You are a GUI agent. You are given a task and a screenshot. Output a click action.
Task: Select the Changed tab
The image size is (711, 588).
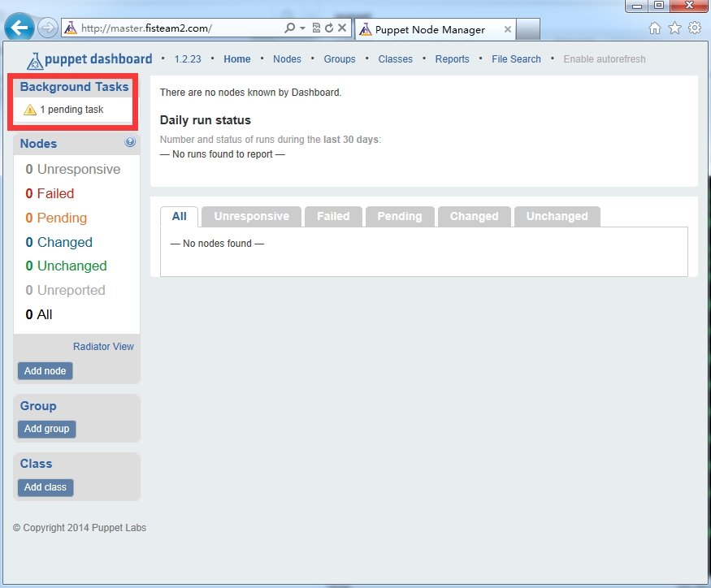point(474,216)
